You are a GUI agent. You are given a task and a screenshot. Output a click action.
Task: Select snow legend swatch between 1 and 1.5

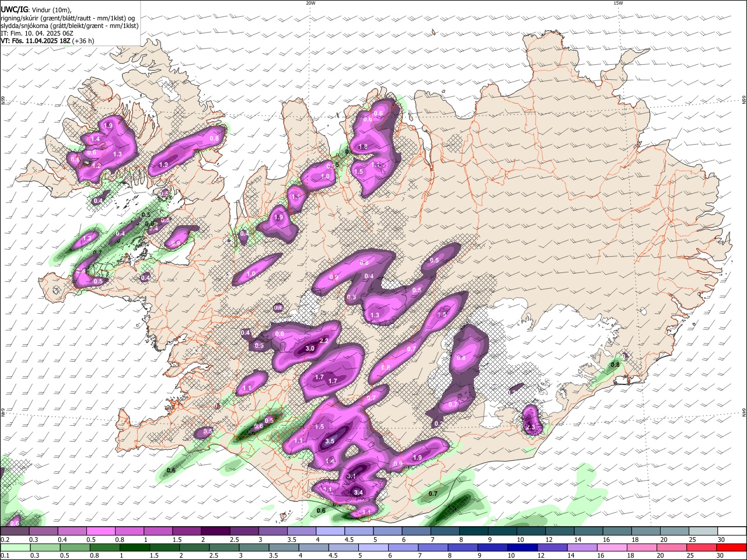[158, 531]
